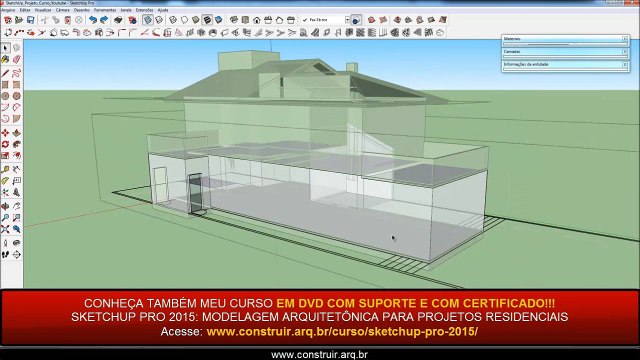Pick the Follow Me tool
Viewport: 640px width, 360px height.
[x=16, y=144]
